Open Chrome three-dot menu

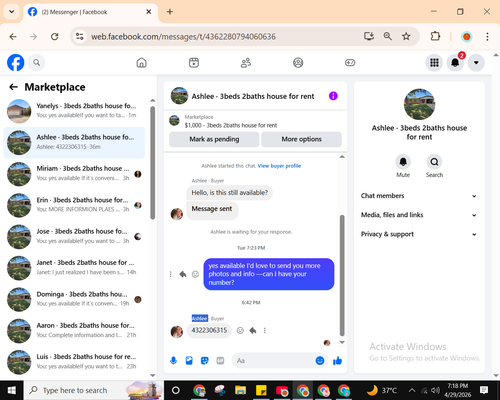[x=487, y=36]
